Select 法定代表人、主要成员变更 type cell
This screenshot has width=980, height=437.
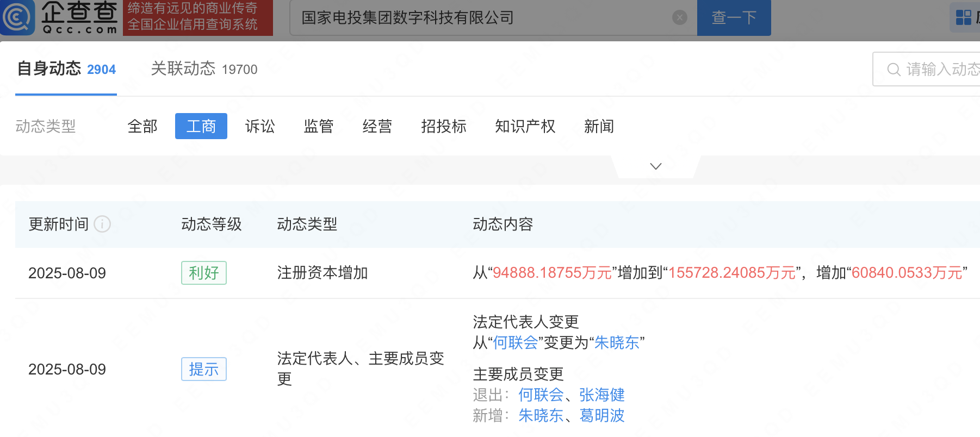tap(361, 369)
